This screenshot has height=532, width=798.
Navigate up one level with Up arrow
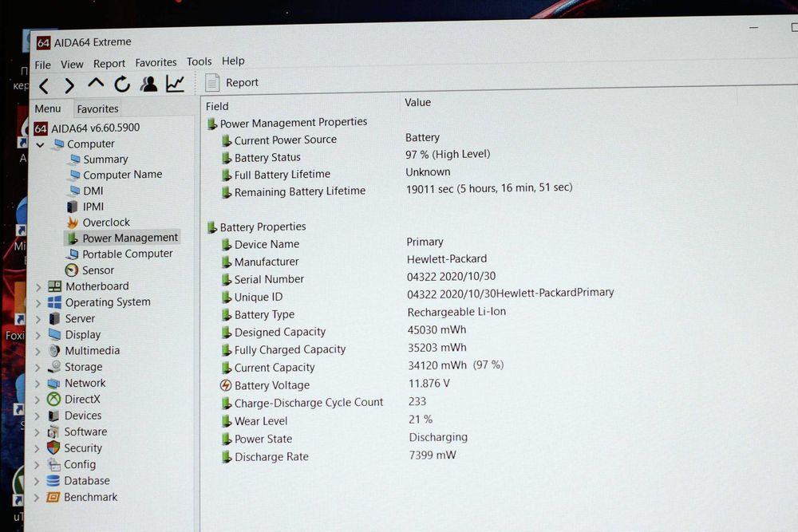coord(96,82)
